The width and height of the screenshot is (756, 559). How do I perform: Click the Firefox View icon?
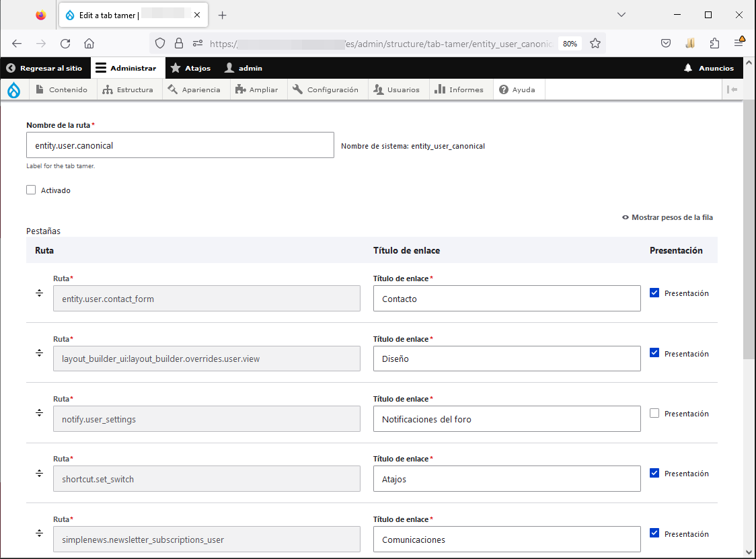[x=41, y=15]
